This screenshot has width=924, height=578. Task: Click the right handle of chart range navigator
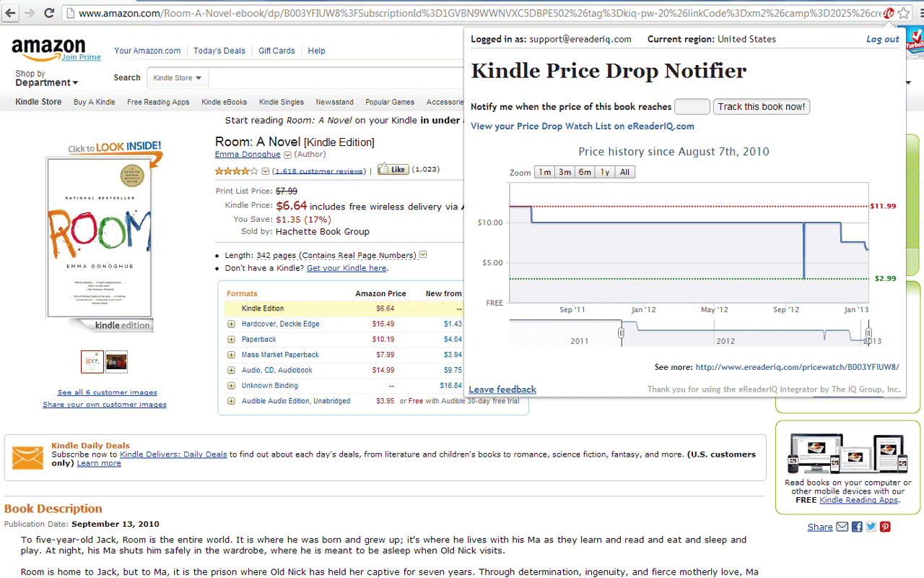pyautogui.click(x=869, y=332)
